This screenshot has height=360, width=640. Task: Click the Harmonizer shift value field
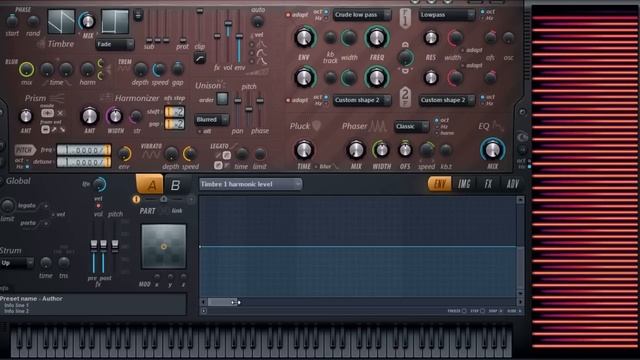click(x=174, y=111)
